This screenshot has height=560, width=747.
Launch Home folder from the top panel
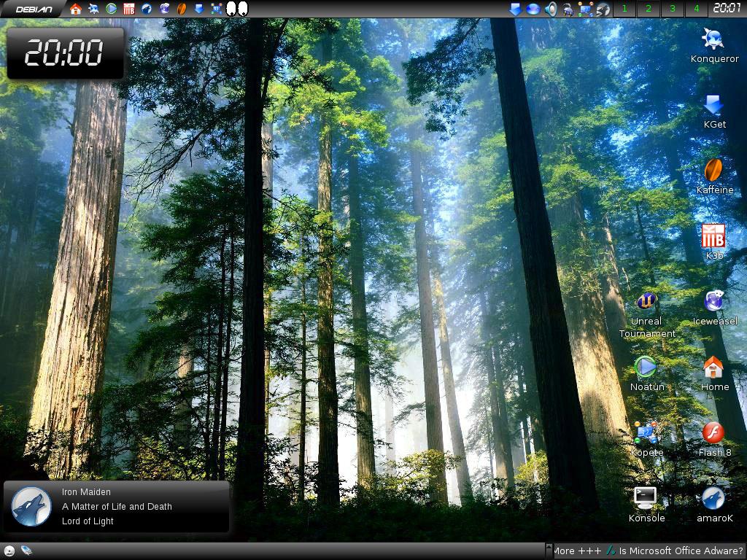point(75,9)
